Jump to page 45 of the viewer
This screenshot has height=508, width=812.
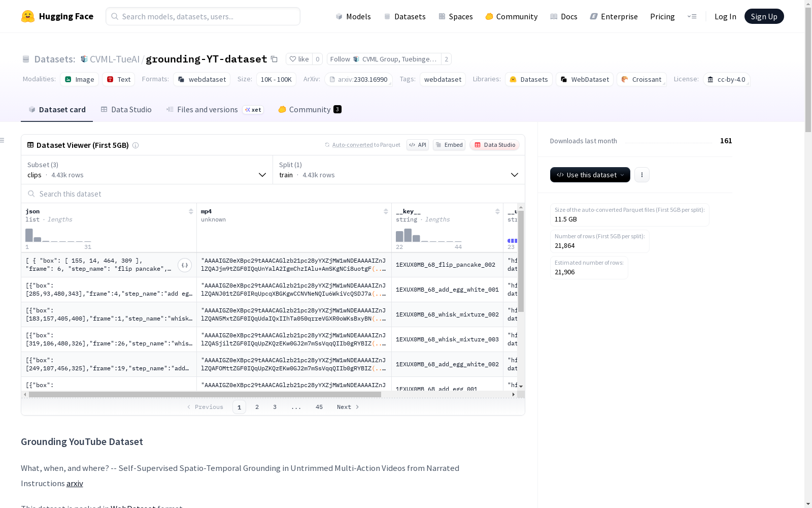(x=319, y=407)
